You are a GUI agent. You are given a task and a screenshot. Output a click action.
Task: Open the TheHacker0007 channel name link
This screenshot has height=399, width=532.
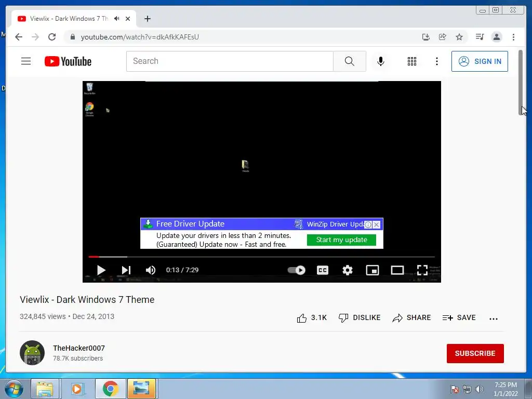(79, 348)
